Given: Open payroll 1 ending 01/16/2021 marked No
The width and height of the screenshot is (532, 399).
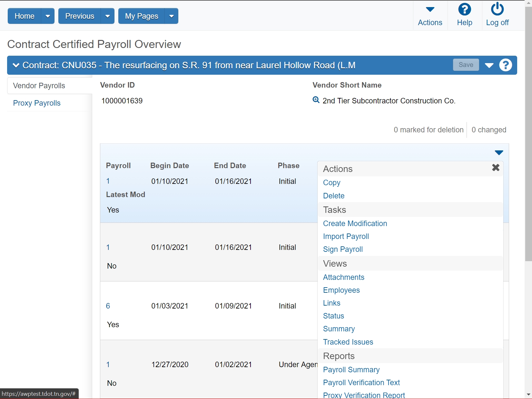Looking at the screenshot, I should (x=108, y=247).
